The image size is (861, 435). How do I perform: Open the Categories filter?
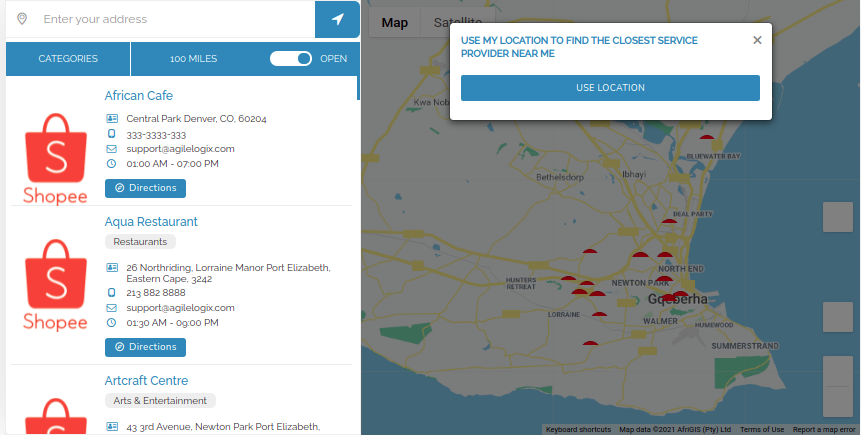(68, 59)
